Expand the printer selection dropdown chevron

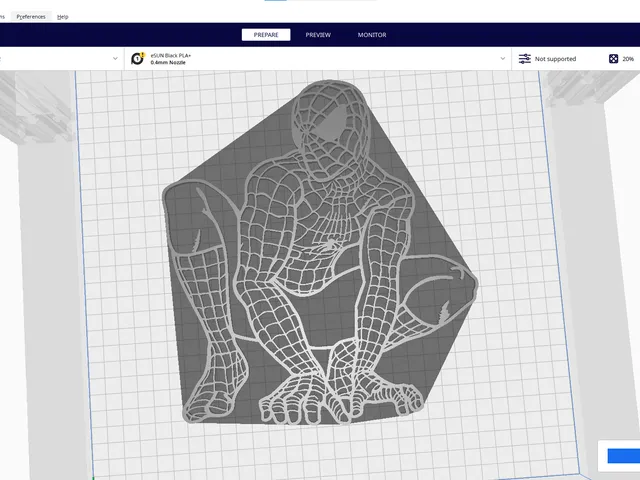115,58
